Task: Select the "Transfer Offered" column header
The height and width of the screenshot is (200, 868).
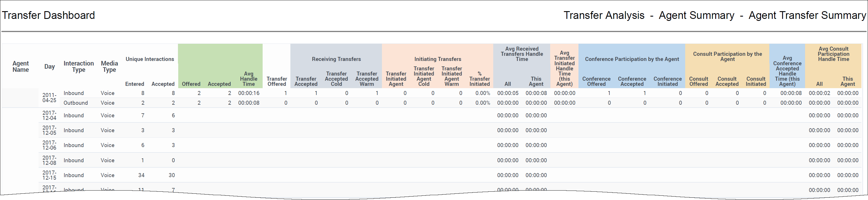Action: tap(277, 81)
